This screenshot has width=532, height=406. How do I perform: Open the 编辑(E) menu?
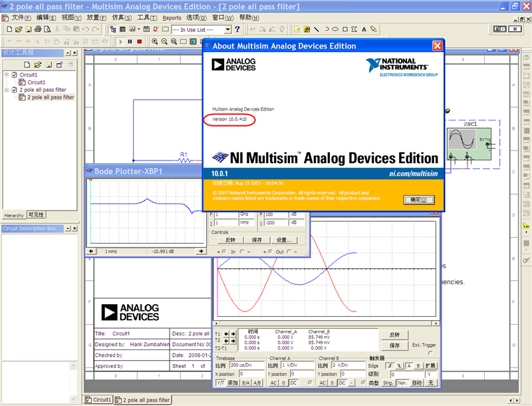click(47, 18)
